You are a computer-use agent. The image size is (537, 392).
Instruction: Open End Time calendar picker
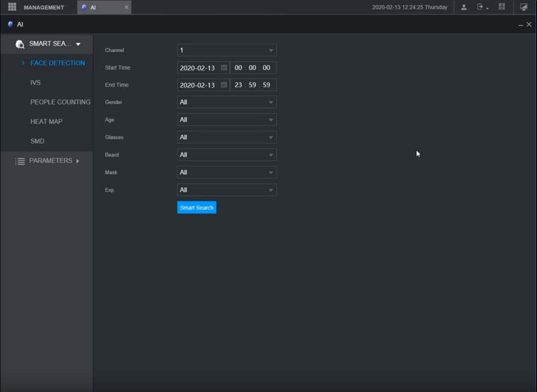point(224,85)
